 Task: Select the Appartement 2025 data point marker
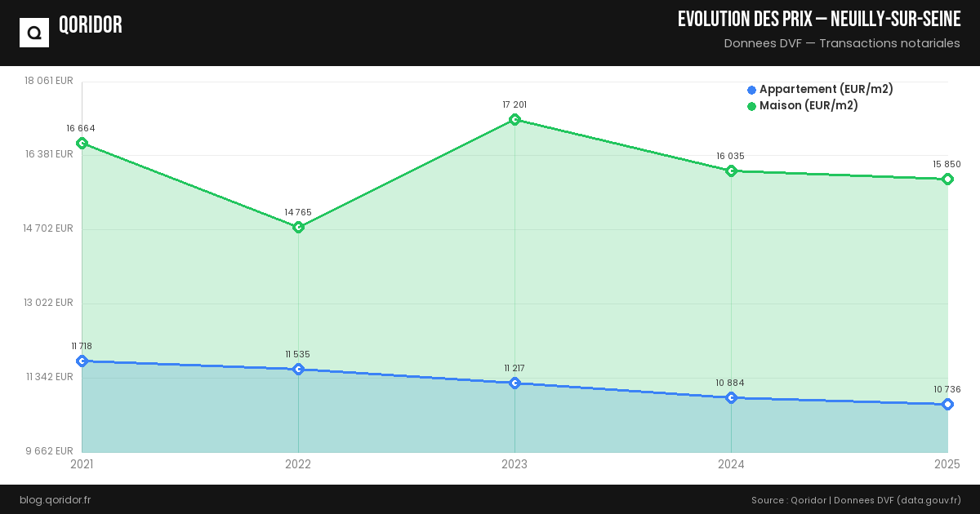(947, 404)
